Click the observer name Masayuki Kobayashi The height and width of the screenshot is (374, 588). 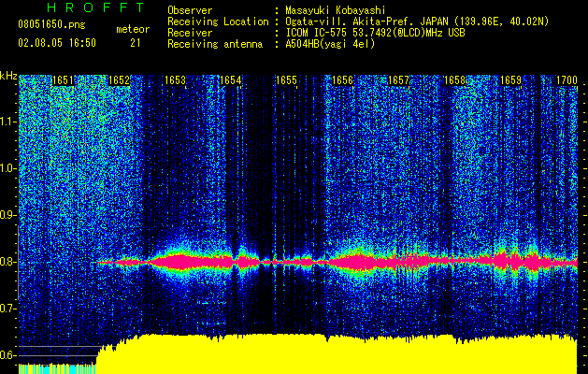tap(336, 10)
